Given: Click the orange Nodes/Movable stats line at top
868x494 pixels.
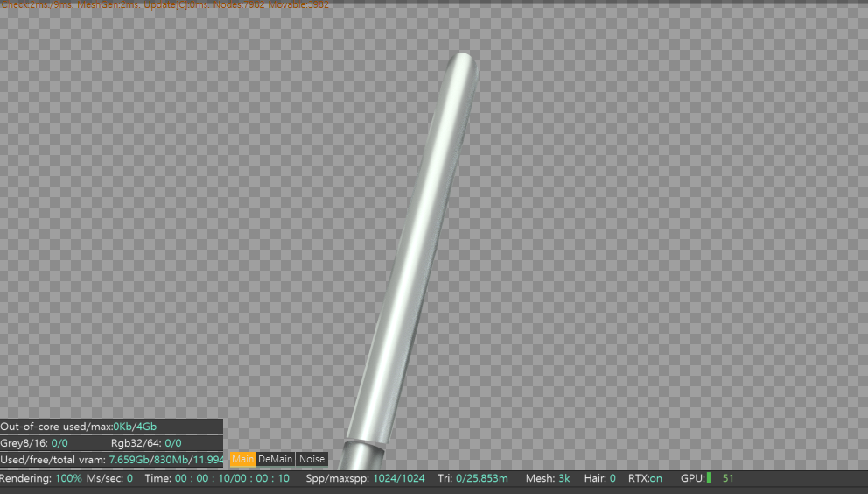Looking at the screenshot, I should (x=165, y=5).
